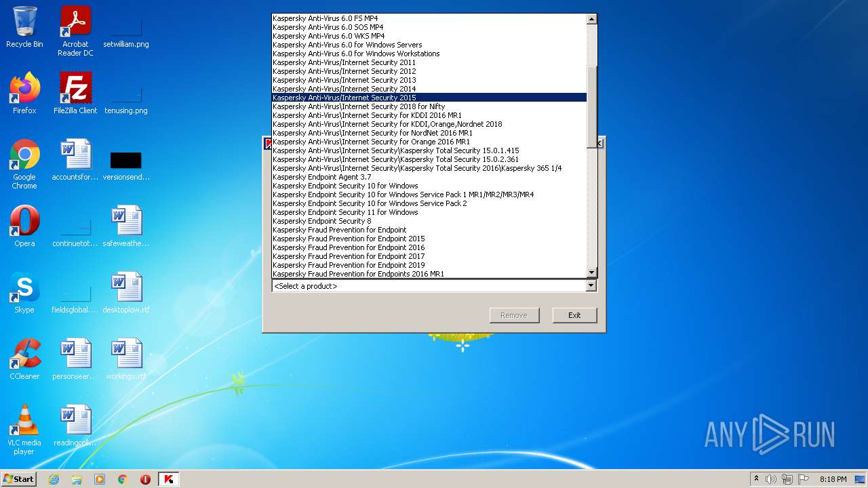Image resolution: width=868 pixels, height=488 pixels.
Task: Open Internet Explorer in taskbar
Action: point(54,479)
